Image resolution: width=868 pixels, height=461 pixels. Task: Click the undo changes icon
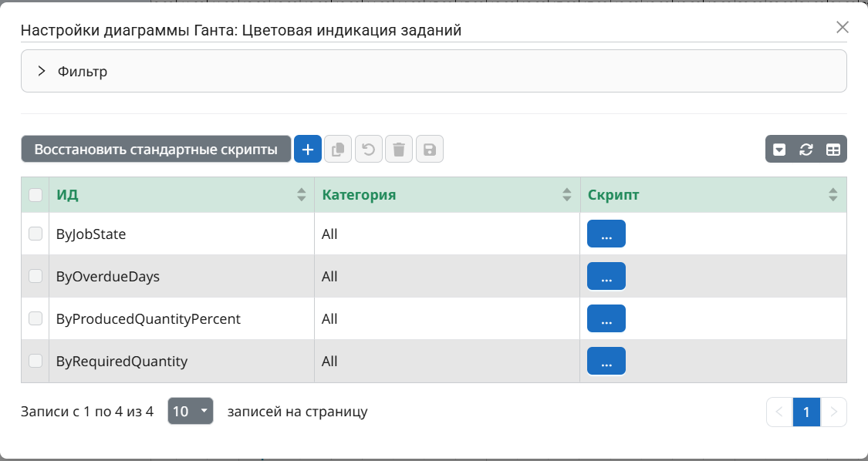(369, 150)
